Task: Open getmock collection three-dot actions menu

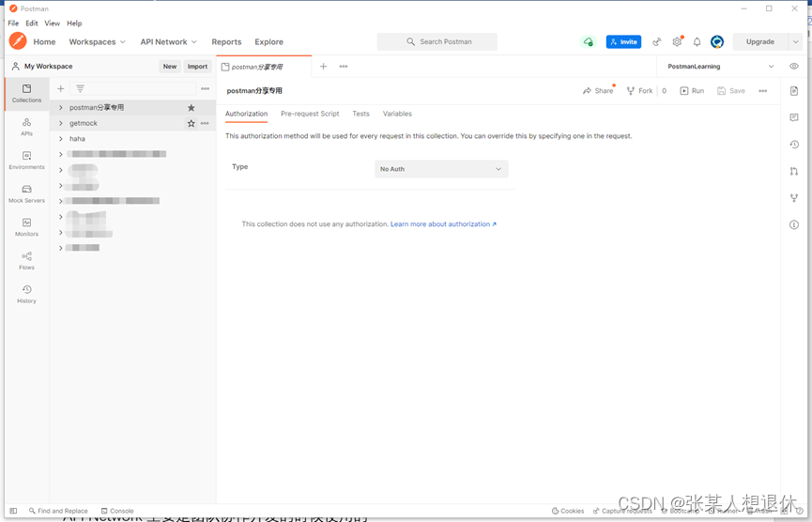Action: [205, 123]
